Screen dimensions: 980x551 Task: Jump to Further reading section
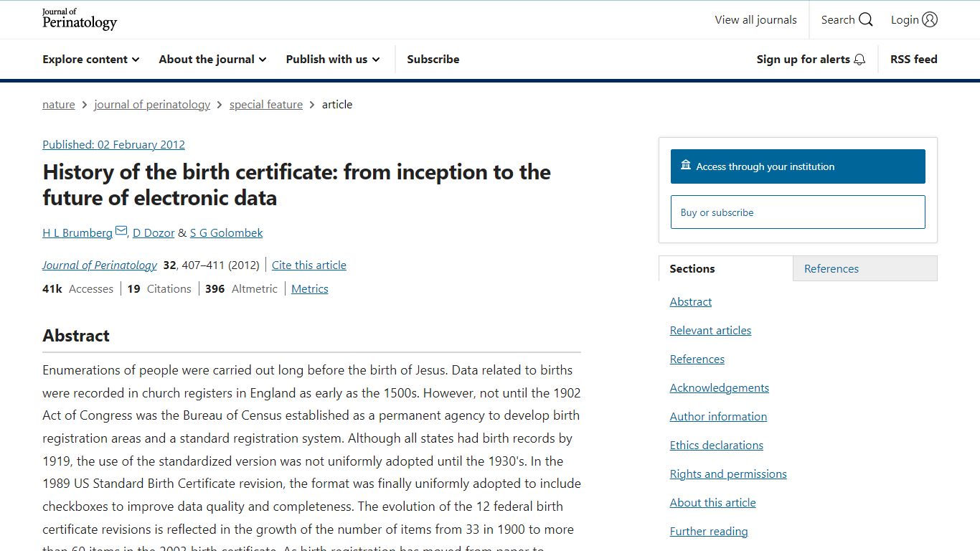click(709, 532)
